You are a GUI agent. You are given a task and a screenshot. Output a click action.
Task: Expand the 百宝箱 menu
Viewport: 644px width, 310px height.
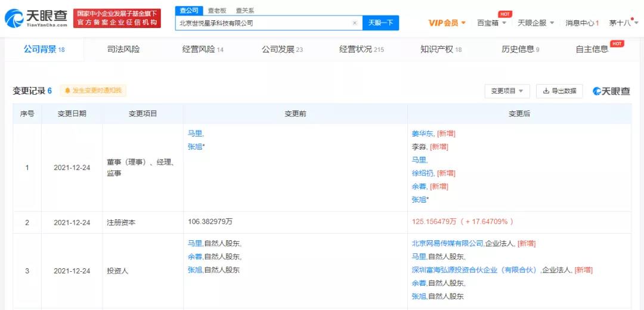coord(491,23)
